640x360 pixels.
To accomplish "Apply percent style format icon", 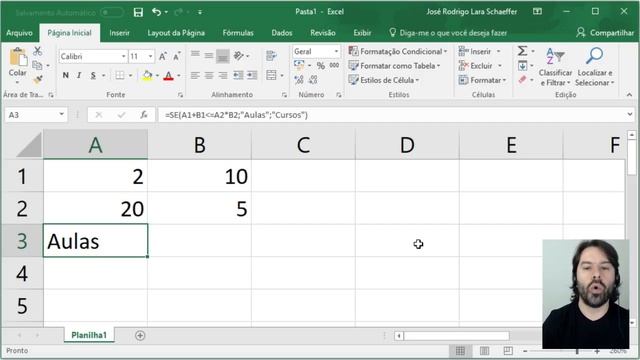I will [x=321, y=65].
